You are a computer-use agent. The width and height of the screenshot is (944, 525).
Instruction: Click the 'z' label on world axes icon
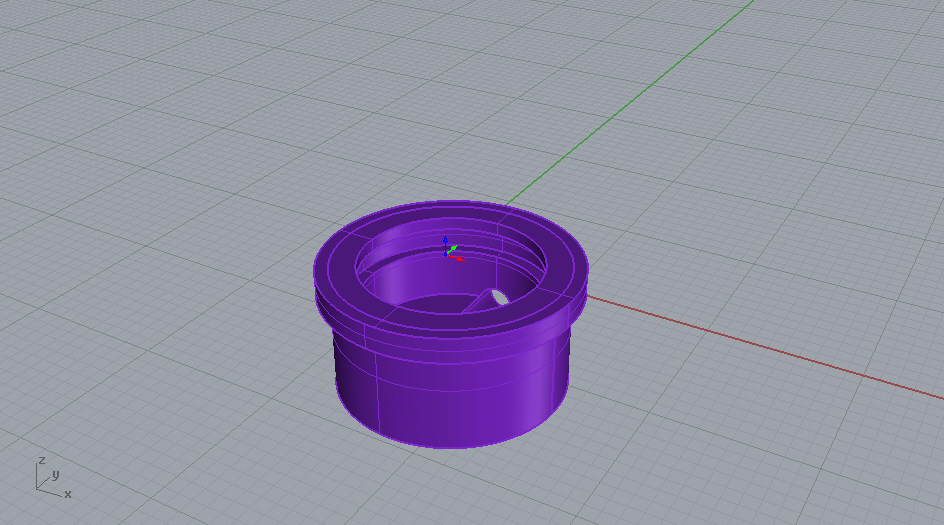pos(41,460)
